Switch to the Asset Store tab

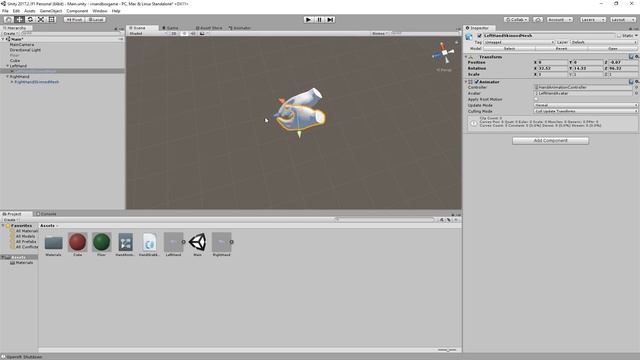209,28
